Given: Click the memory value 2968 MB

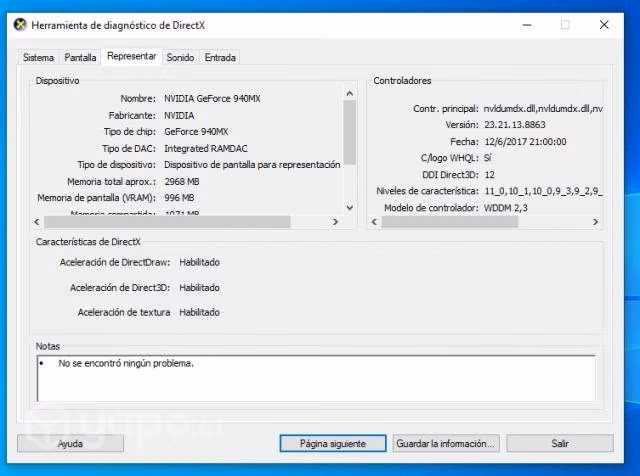Looking at the screenshot, I should tap(182, 182).
